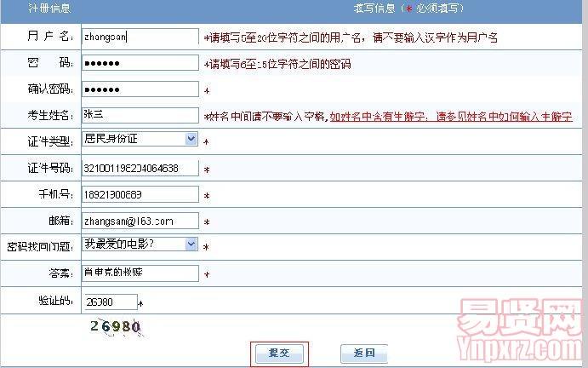Click the 考生姓名 field with 张三
Screen dimensions: 588x368
(140, 115)
